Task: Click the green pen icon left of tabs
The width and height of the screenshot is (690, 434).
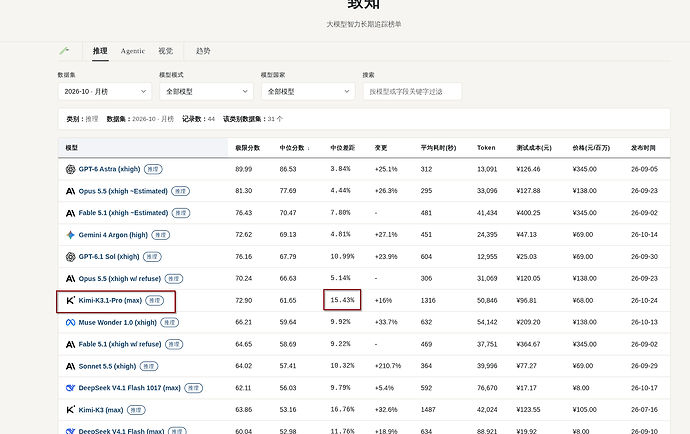Action: (64, 51)
